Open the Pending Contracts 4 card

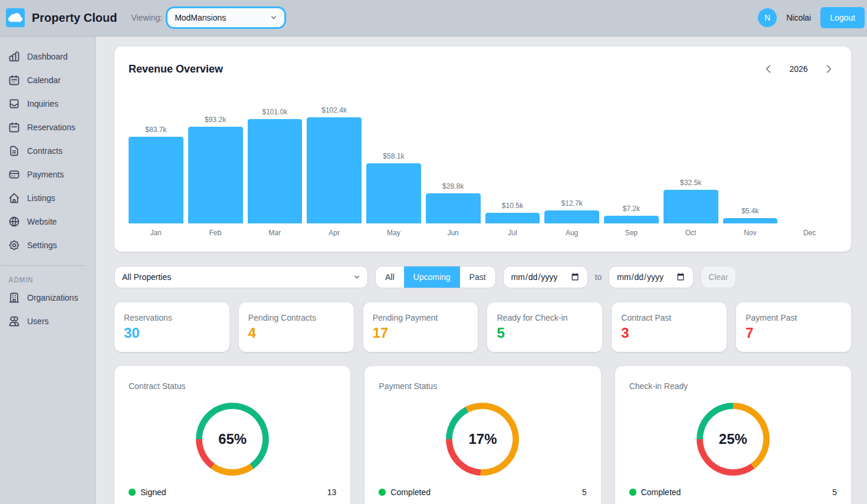pyautogui.click(x=296, y=327)
